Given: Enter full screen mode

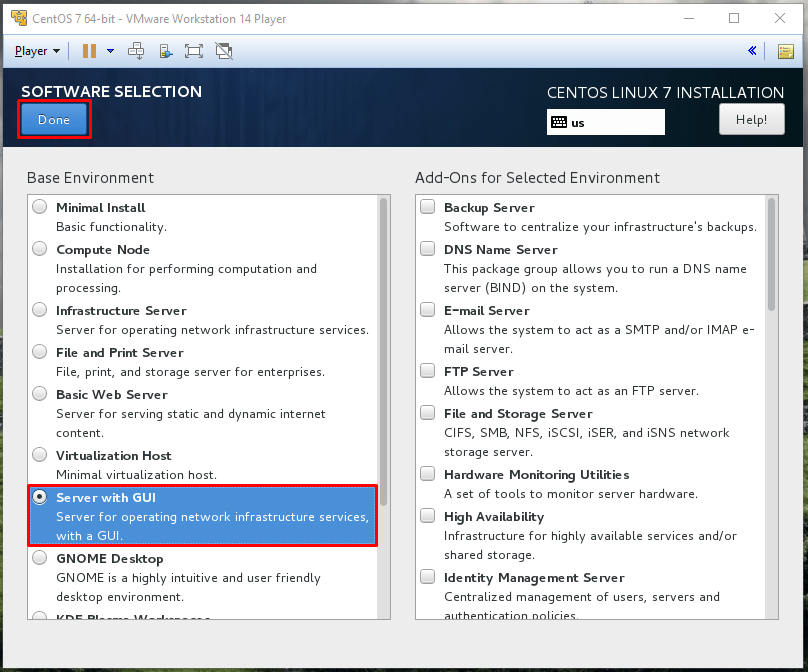Looking at the screenshot, I should tap(194, 51).
